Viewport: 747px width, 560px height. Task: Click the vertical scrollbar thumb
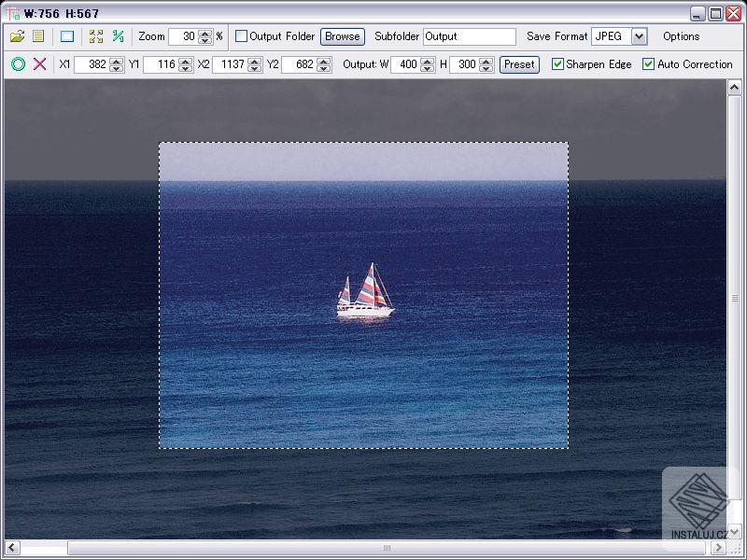[734, 298]
